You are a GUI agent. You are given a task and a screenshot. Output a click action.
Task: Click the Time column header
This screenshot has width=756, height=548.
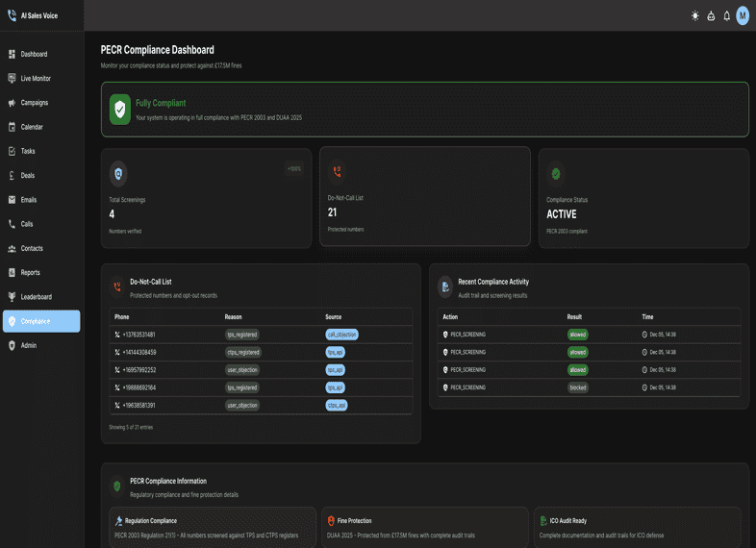click(647, 317)
